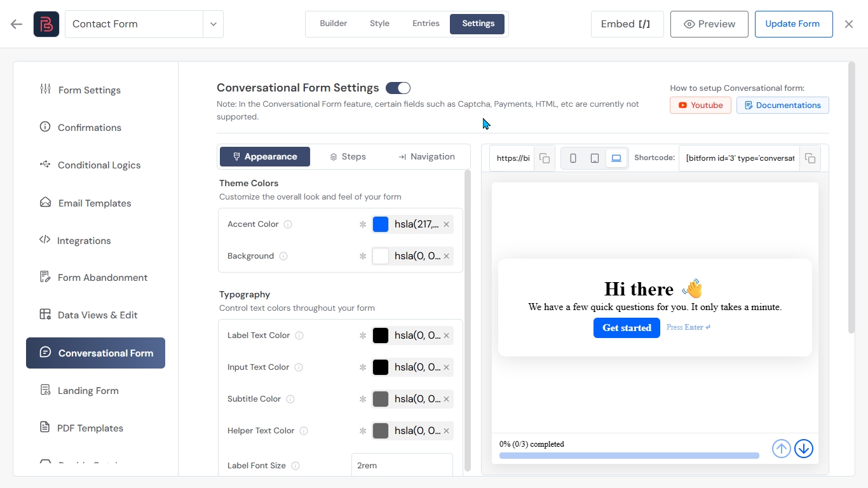Click the Bit Form logo icon
Viewport: 868px width, 488px height.
[46, 24]
